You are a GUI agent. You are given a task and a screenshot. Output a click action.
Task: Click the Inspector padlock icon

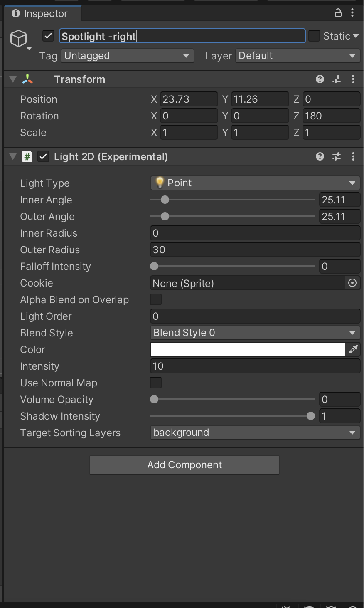coord(338,13)
